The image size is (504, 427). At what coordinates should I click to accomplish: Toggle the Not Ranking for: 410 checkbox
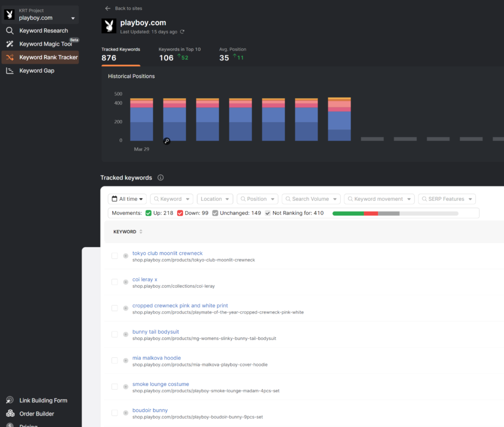pos(267,213)
